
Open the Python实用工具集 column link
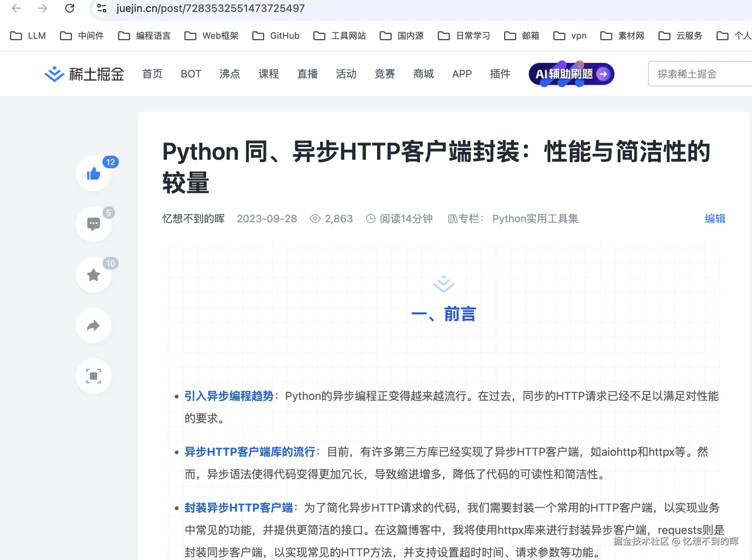click(535, 219)
